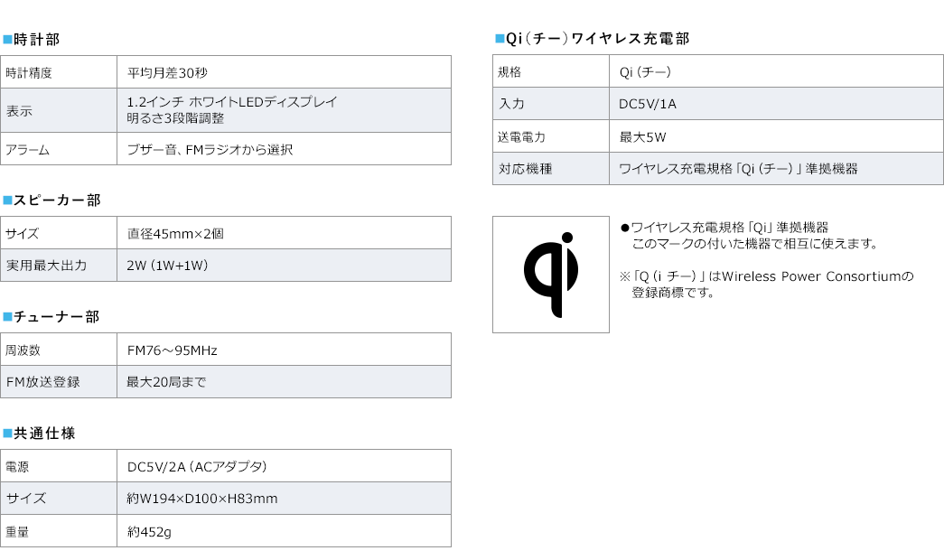Screen dimensions: 944x560
Task: Click blue square beside 時計部 heading
Action: pyautogui.click(x=7, y=40)
